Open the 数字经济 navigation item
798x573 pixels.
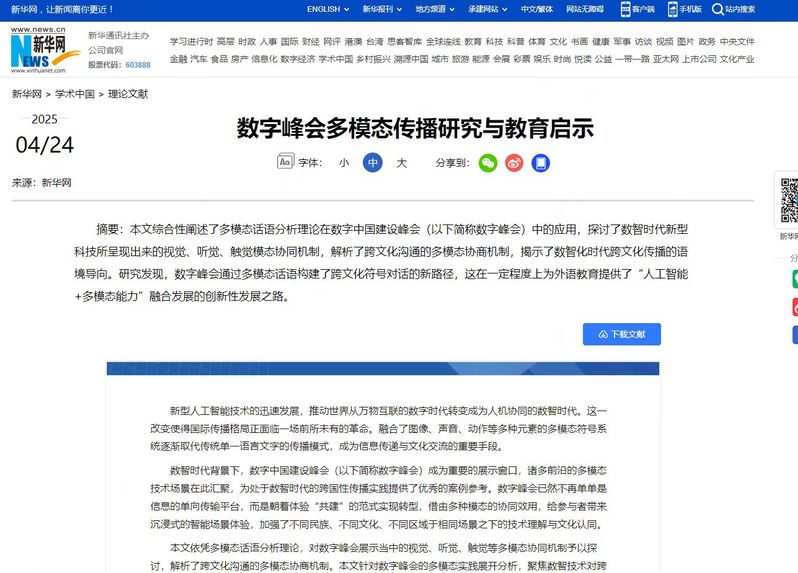click(298, 59)
